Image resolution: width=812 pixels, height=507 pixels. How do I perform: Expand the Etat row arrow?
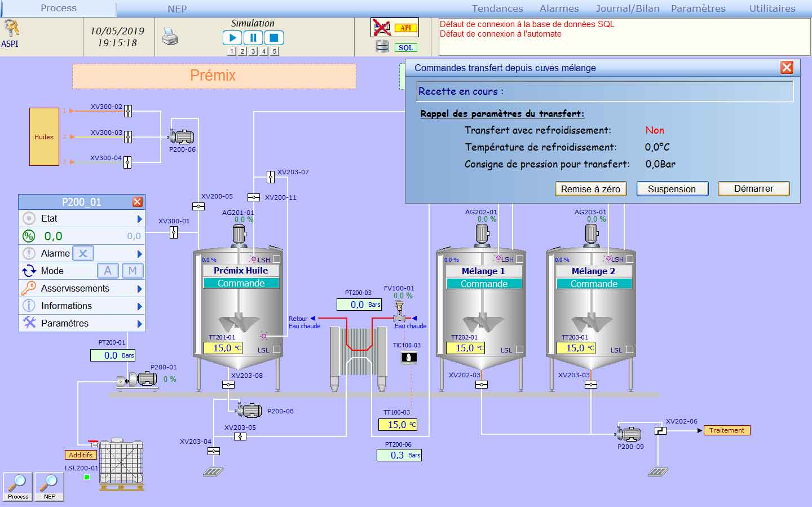(x=140, y=219)
